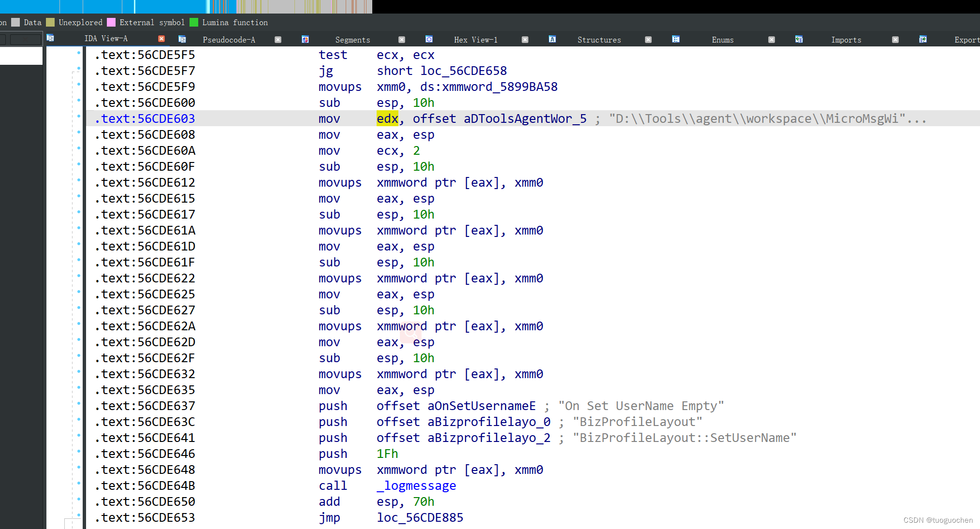Click the Imports tab icon
The height and width of the screenshot is (529, 980).
click(x=799, y=39)
